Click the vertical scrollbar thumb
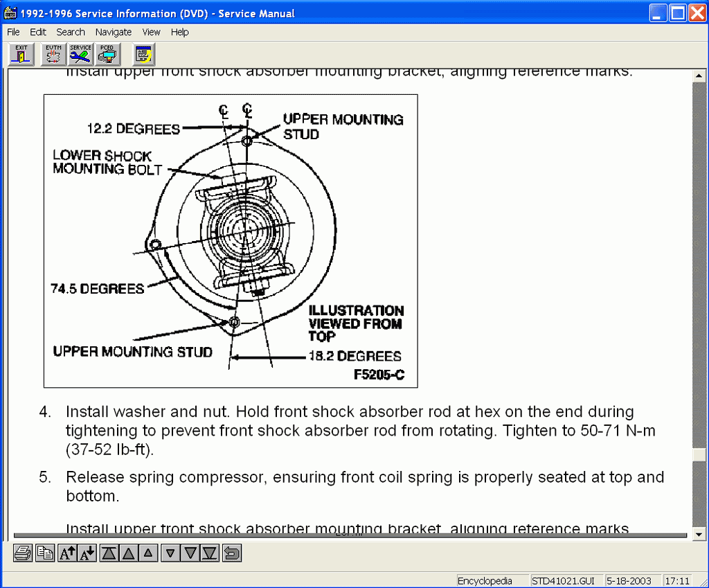This screenshot has height=588, width=709. (699, 454)
